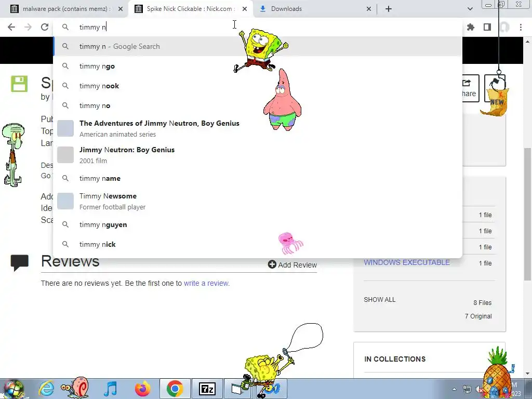
Task: Click Add Review button
Action: pos(292,264)
